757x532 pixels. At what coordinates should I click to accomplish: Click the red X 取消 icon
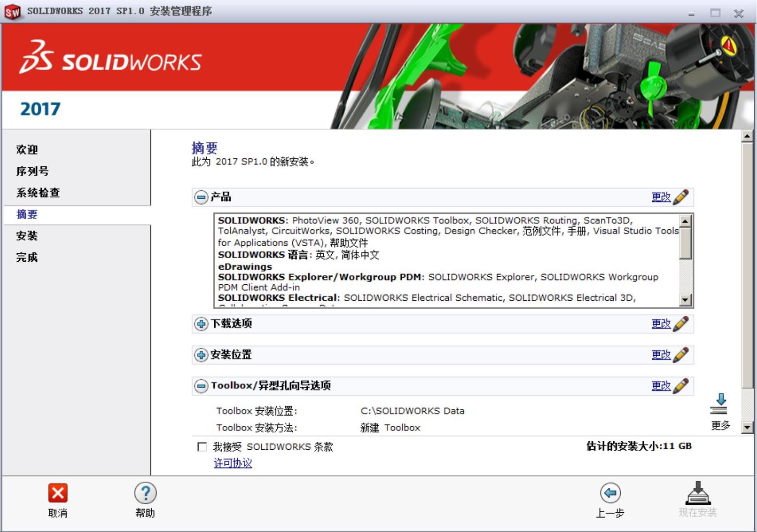point(58,493)
